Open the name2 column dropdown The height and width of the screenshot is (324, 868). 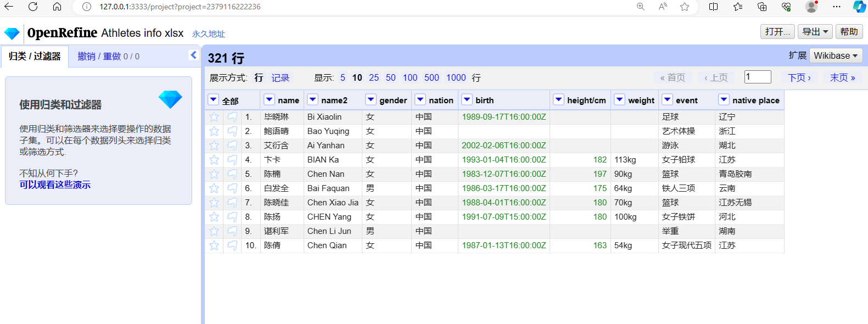pos(312,99)
